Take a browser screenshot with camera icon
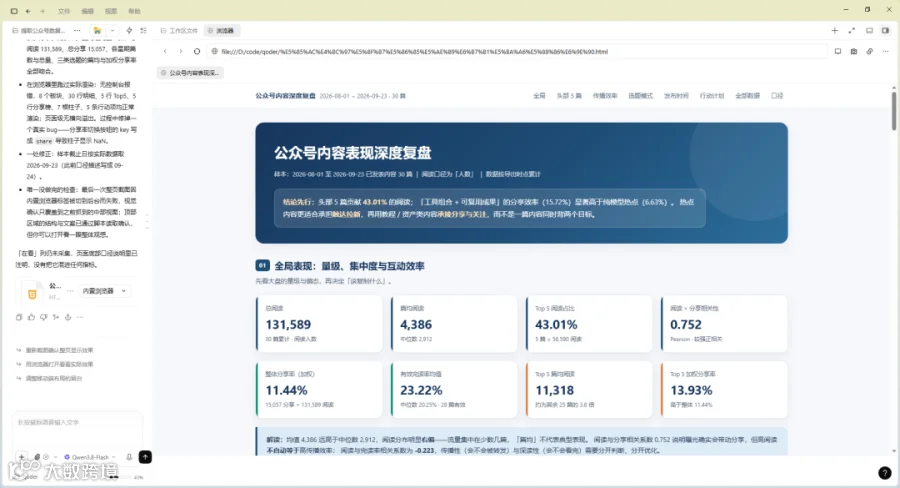This screenshot has height=488, width=900. pyautogui.click(x=854, y=51)
